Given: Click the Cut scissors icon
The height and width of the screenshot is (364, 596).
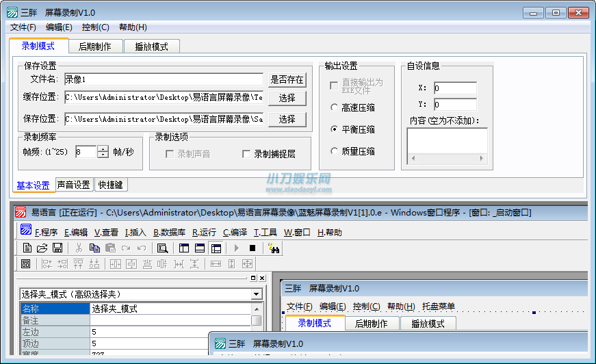Looking at the screenshot, I should [79, 248].
